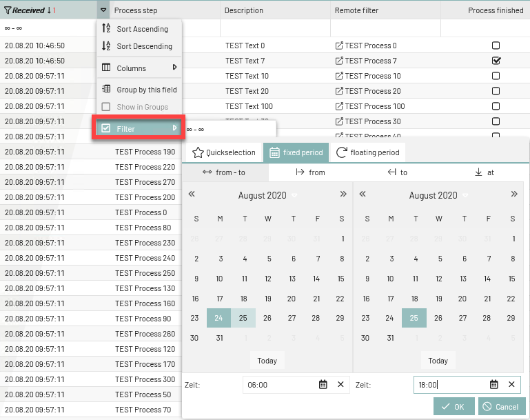Switch to the floating period tab
This screenshot has height=420, width=530.
368,152
